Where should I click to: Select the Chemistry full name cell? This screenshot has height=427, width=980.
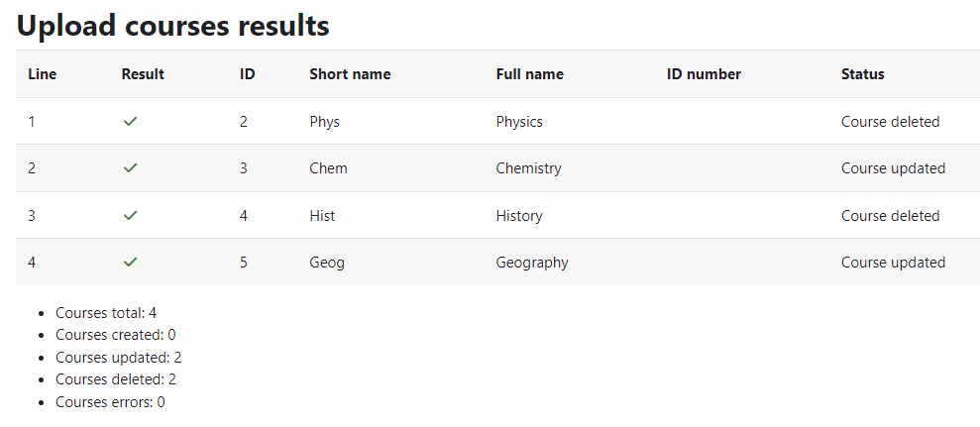(x=529, y=168)
